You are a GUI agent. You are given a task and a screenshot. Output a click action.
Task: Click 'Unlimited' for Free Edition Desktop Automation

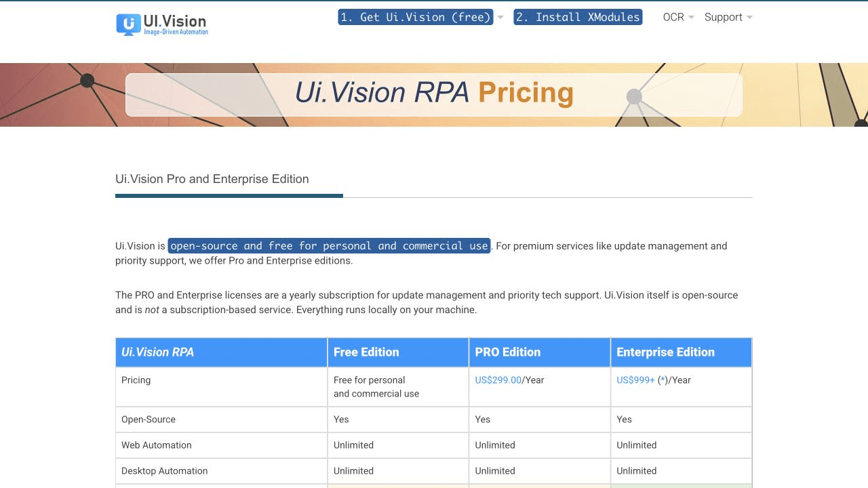tap(353, 471)
